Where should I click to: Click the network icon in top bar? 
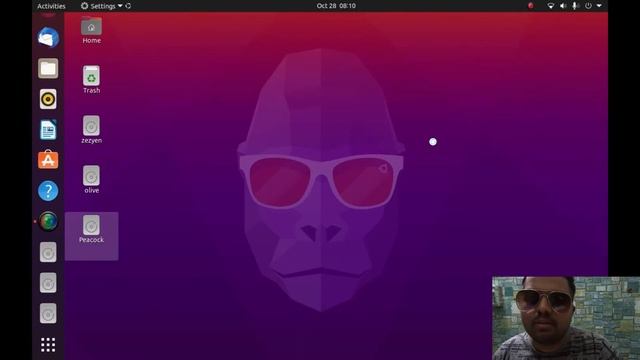pyautogui.click(x=551, y=6)
